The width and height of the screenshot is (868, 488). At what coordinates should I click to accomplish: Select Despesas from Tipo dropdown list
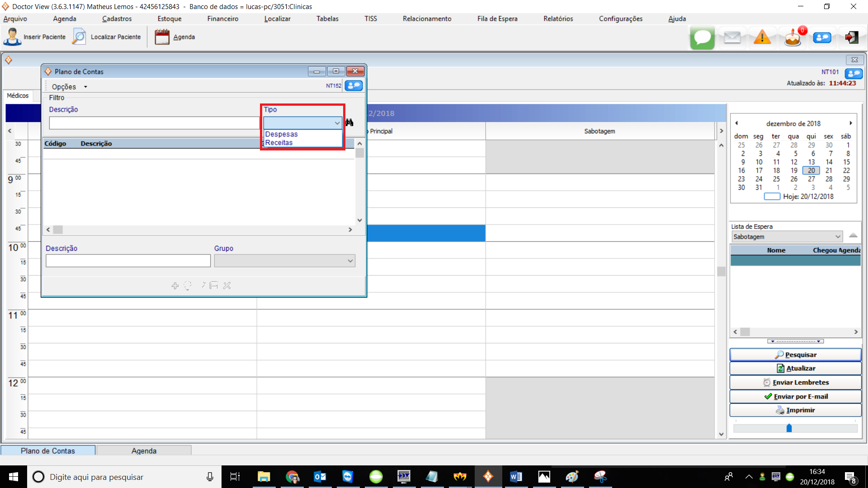[x=281, y=134]
